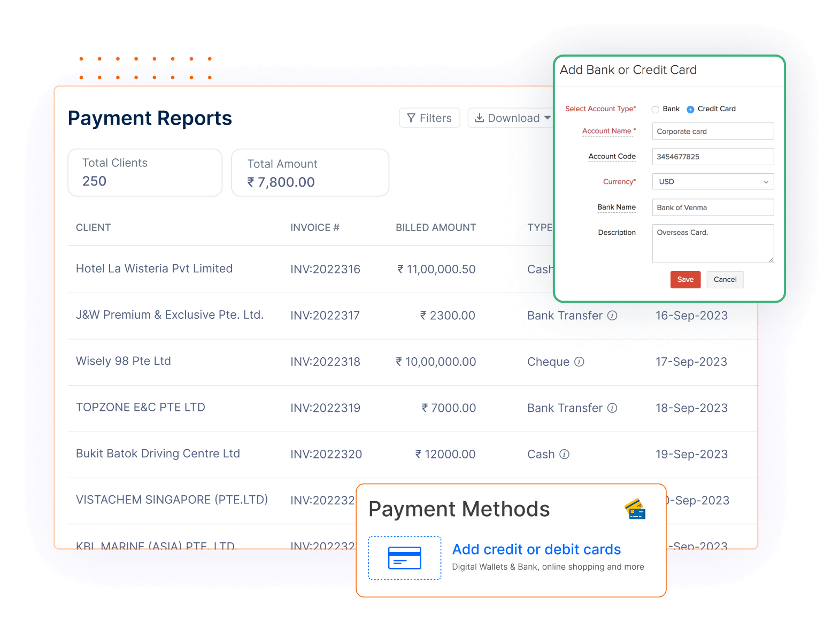Click date 19-Sep-2023
This screenshot has width=840, height=629.
pyautogui.click(x=691, y=454)
